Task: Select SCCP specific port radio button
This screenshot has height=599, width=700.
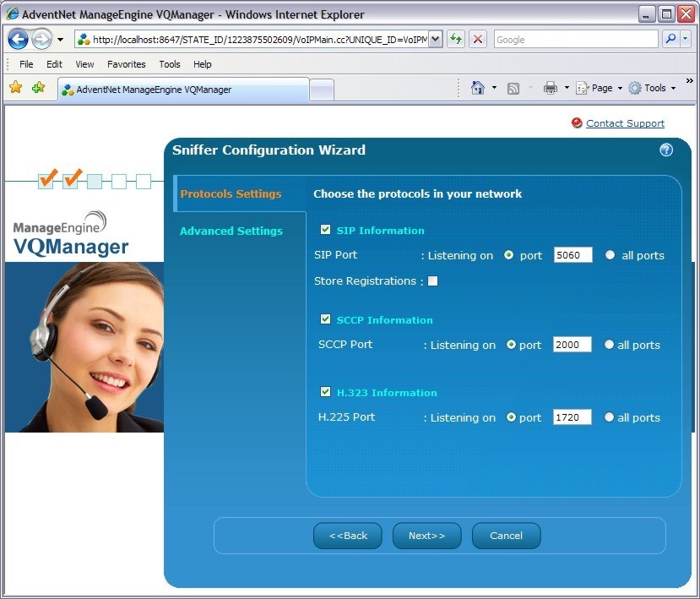Action: tap(511, 345)
